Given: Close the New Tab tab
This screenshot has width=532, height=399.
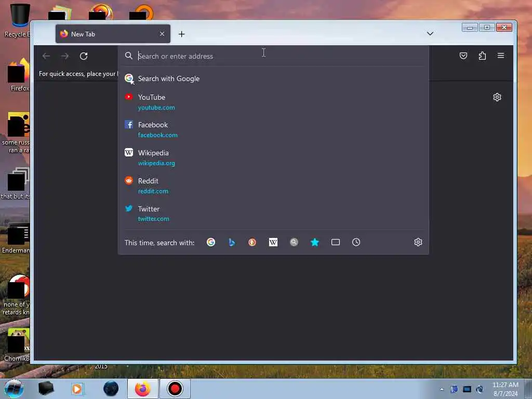Looking at the screenshot, I should click(162, 34).
